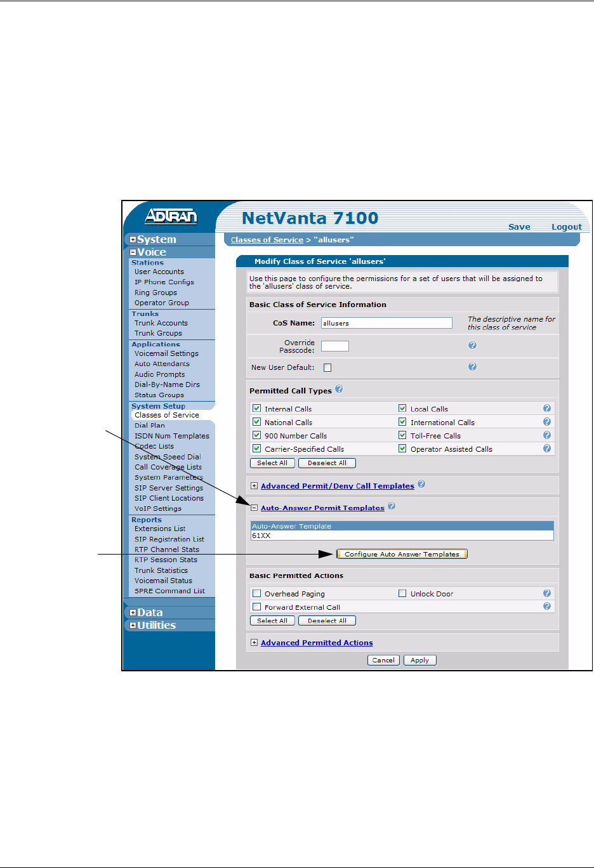The image size is (594, 868).
Task: Toggle the Local Calls checkbox
Action: tap(402, 409)
